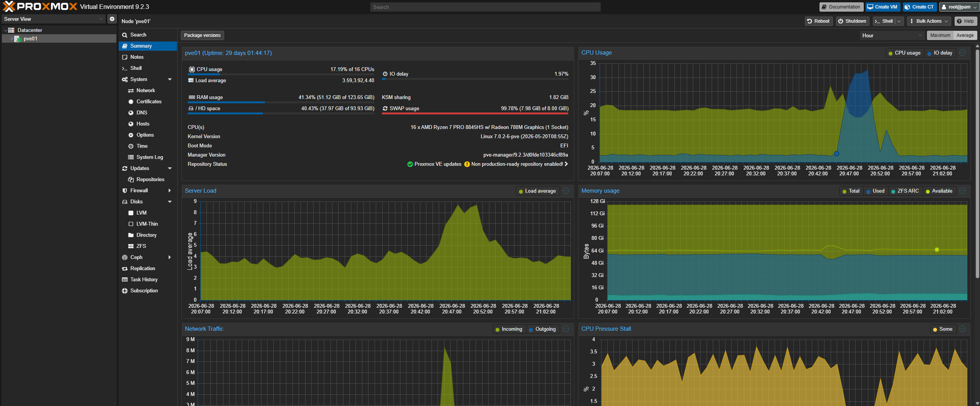Screen dimensions: 980x406
Task: Open server view settings gear
Action: click(112, 19)
